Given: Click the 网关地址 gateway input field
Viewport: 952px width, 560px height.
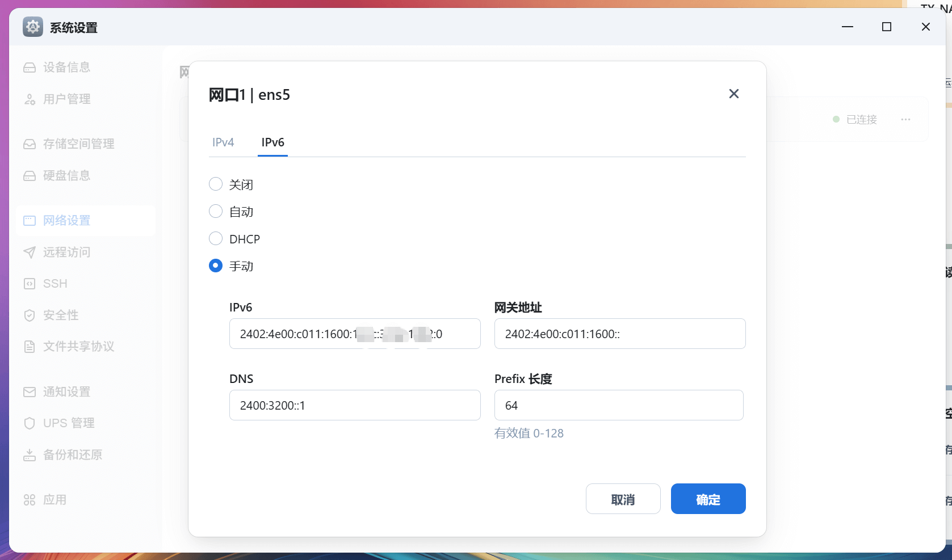Looking at the screenshot, I should click(620, 334).
